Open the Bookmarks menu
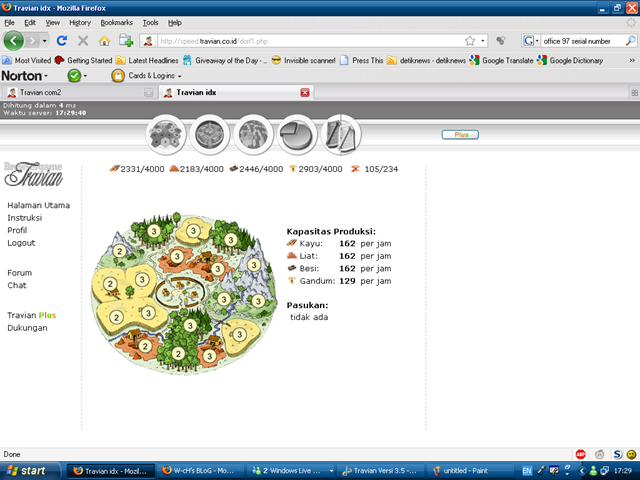Screen dimensions: 640x480 click(x=116, y=21)
